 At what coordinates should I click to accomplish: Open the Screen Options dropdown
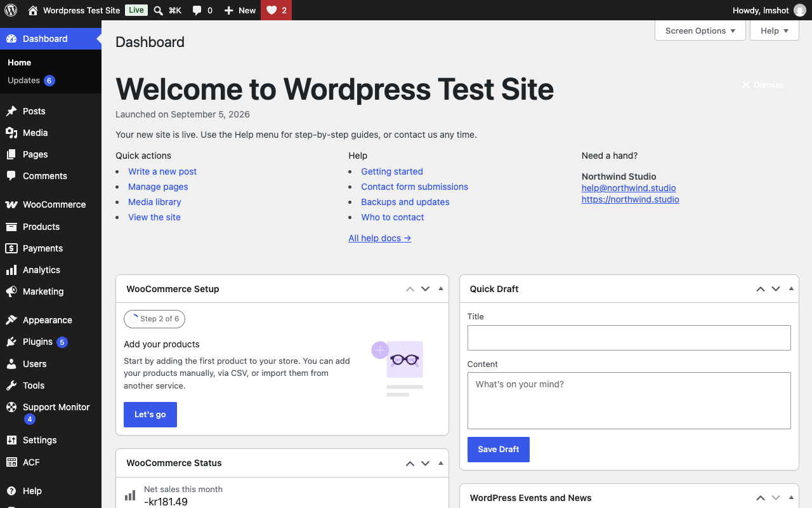pyautogui.click(x=700, y=30)
